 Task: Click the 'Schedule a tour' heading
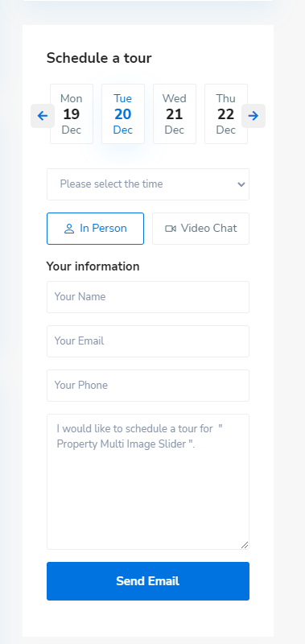(x=99, y=58)
